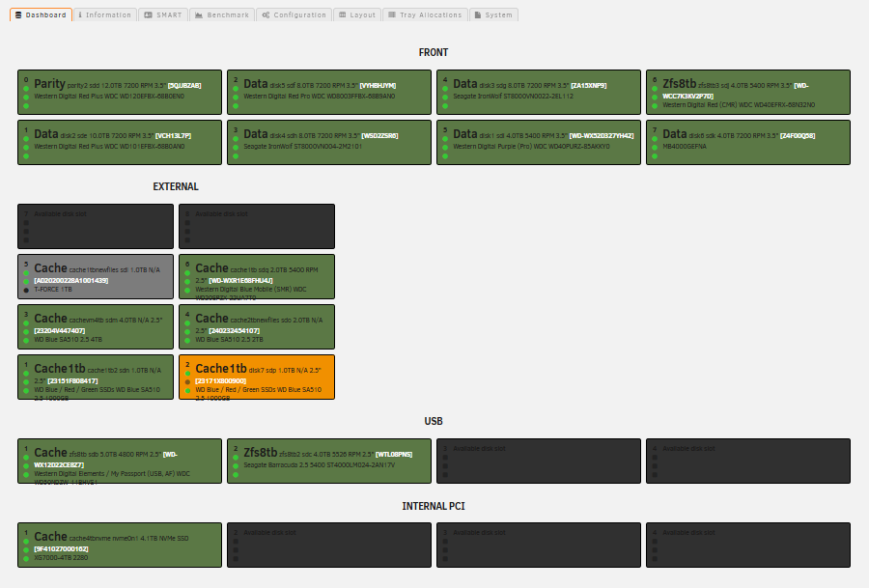Click the USB Cache zfs8tb tray
Image resolution: width=869 pixels, height=588 pixels.
(120, 462)
